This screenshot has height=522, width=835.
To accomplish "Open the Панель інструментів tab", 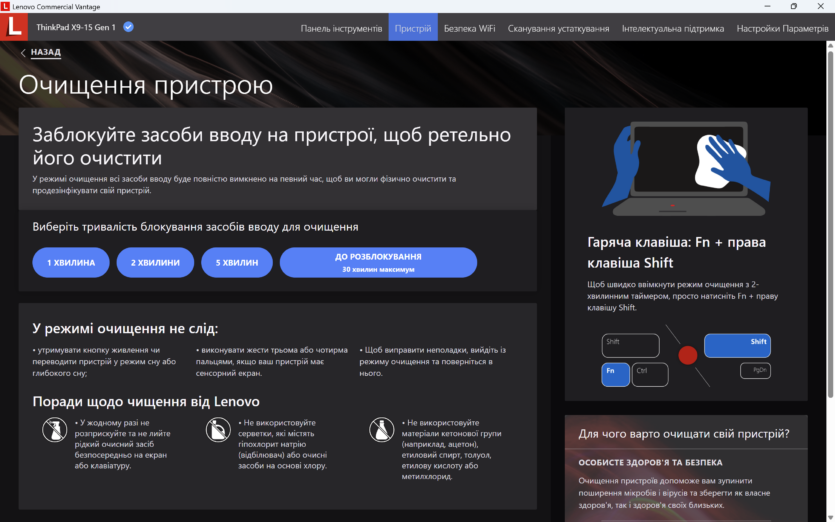I will [x=341, y=28].
